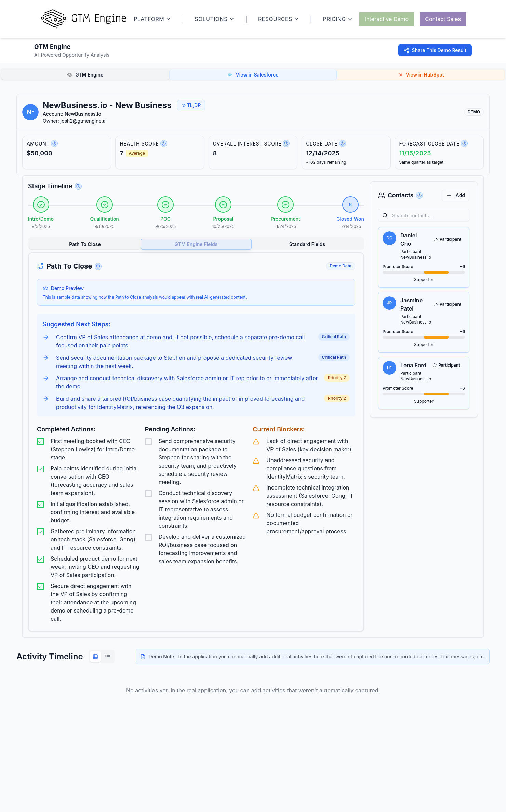Click the N- account avatar
Image resolution: width=506 pixels, height=812 pixels.
30,112
